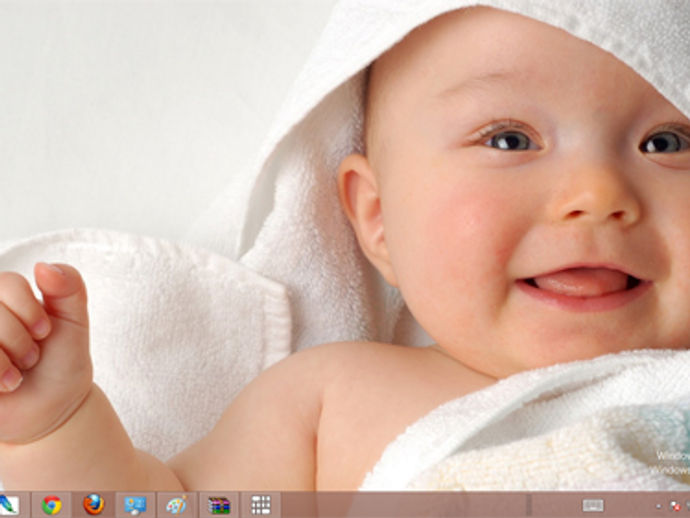The height and width of the screenshot is (518, 690).
Task: Open the monitor settings icon on the taskbar
Action: click(x=135, y=505)
